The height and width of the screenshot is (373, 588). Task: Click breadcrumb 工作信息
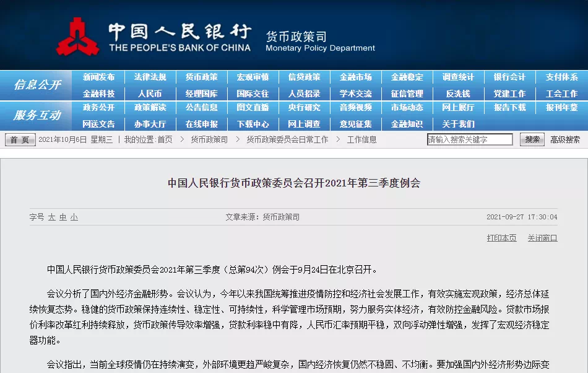(x=361, y=139)
